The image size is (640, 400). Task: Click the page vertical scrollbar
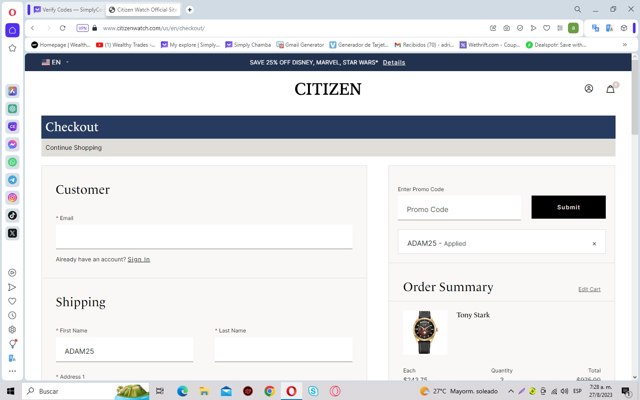tap(635, 98)
